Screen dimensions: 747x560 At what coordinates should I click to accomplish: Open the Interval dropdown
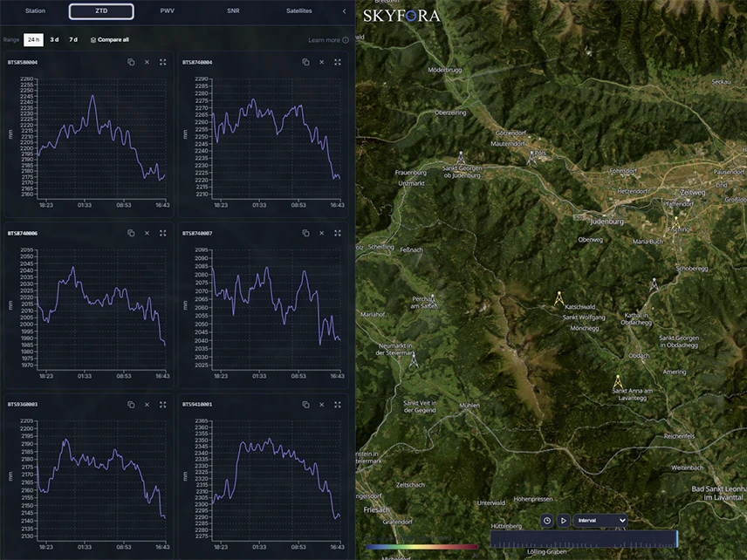pos(600,521)
